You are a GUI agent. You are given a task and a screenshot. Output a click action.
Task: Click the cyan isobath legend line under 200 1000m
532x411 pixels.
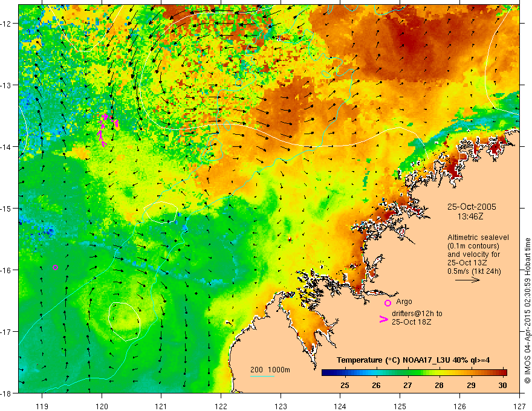(262, 376)
